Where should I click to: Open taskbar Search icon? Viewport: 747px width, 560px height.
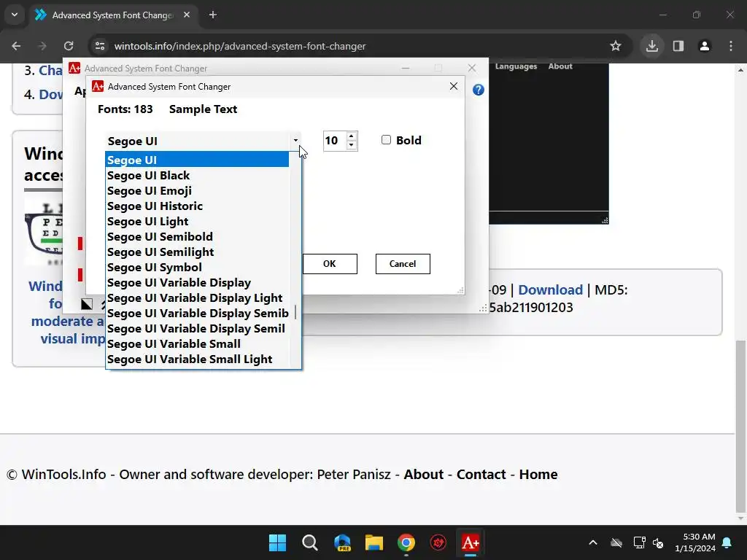click(x=309, y=542)
